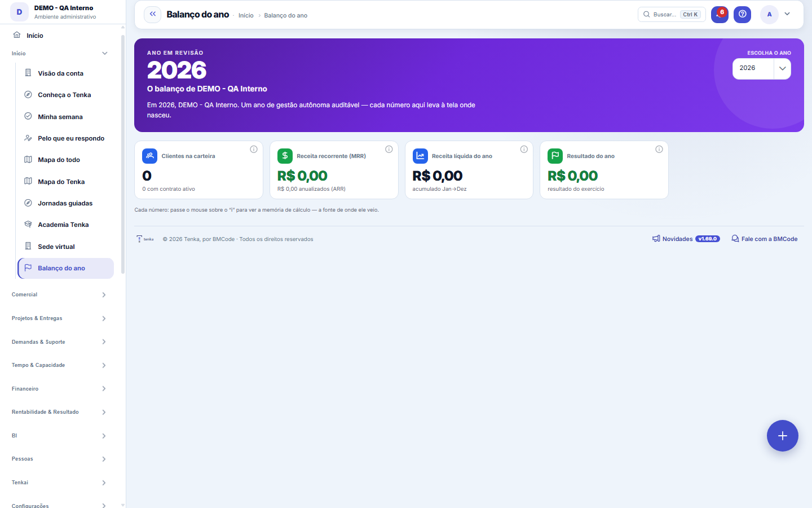
Task: Collapse the Início sidebar section
Action: point(59,54)
